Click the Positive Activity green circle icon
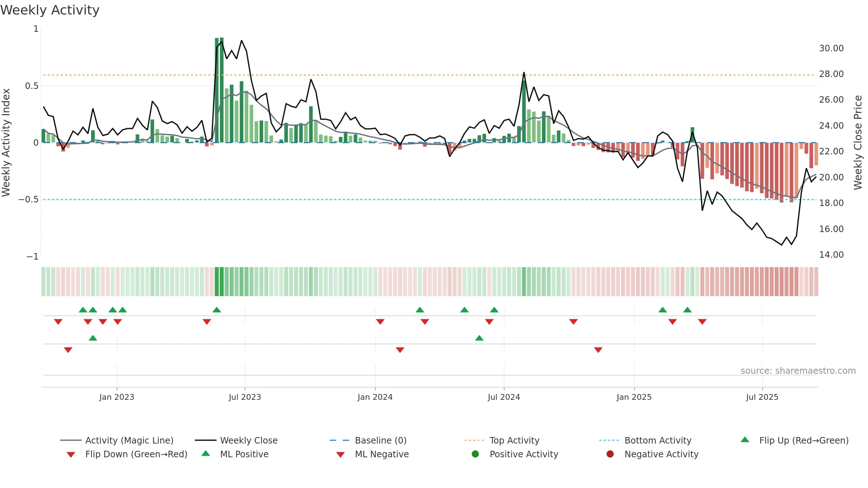Viewport: 868px width, 488px height. [x=476, y=454]
